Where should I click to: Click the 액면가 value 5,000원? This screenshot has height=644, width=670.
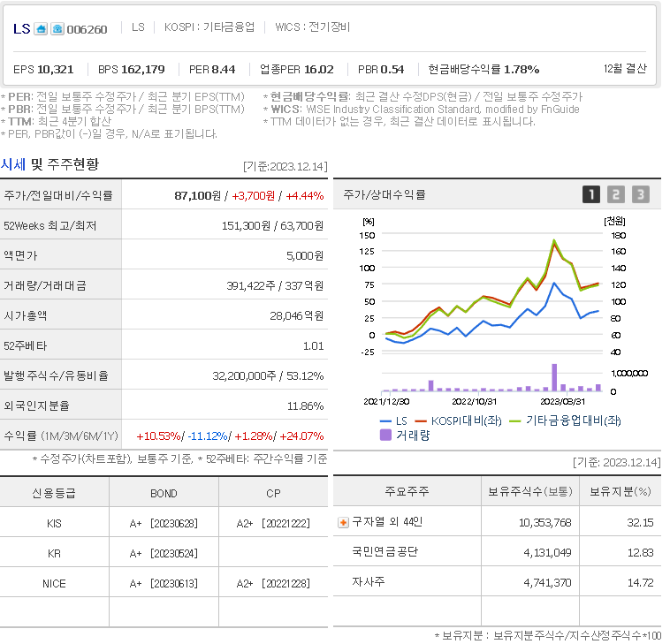[x=305, y=255]
